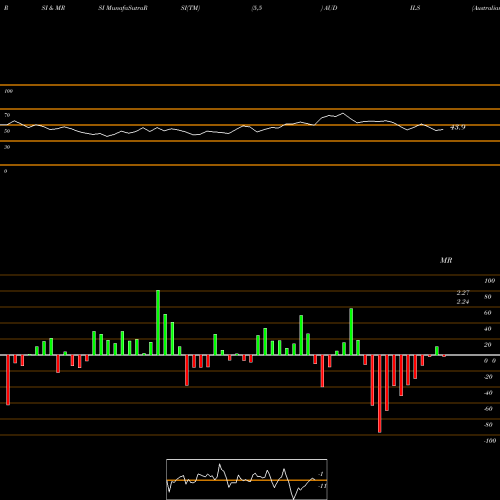Click the SI MunafaSutraR header text
The image size is (500, 500).
click(123, 8)
